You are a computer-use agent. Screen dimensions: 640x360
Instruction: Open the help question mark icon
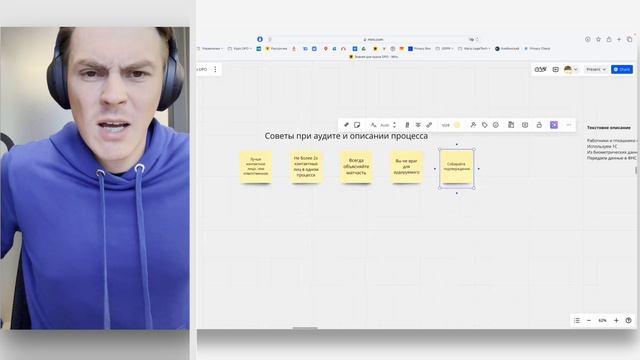629,321
